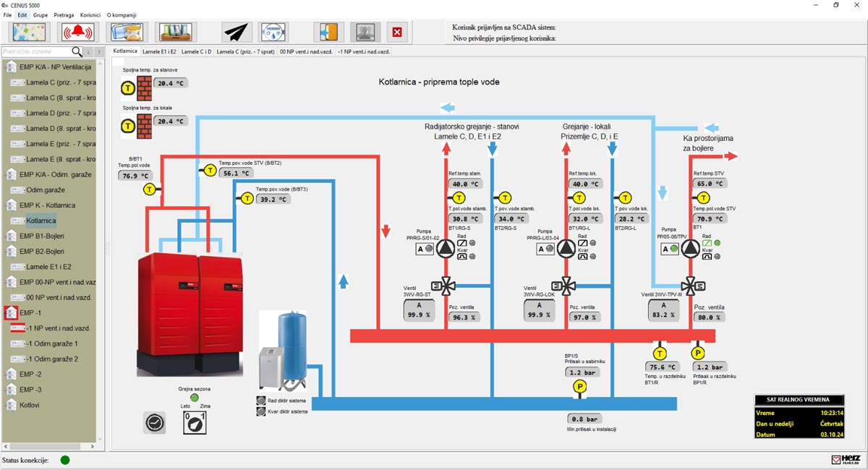Select -1 Odim.garaže 1 in tree
The width and height of the screenshot is (868, 470).
tap(51, 343)
